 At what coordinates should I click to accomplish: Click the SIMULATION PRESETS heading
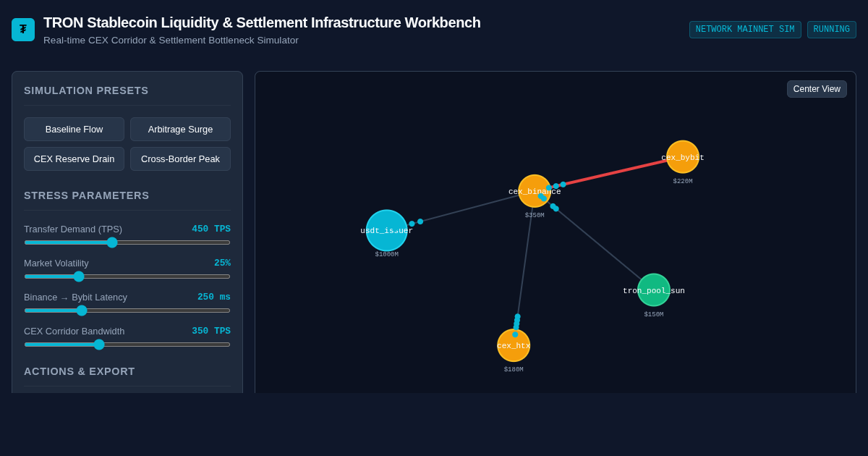tap(86, 90)
